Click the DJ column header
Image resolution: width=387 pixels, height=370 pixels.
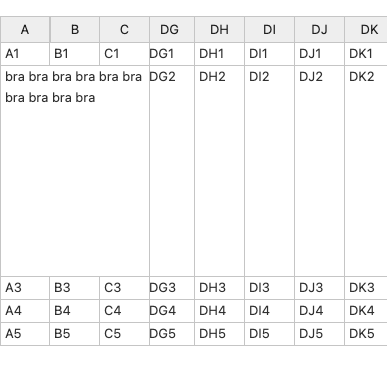pyautogui.click(x=320, y=30)
